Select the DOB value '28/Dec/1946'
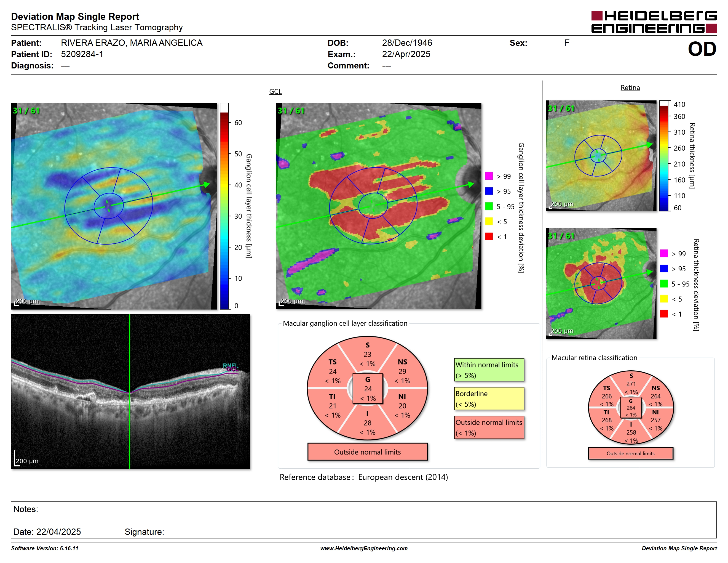 click(407, 43)
